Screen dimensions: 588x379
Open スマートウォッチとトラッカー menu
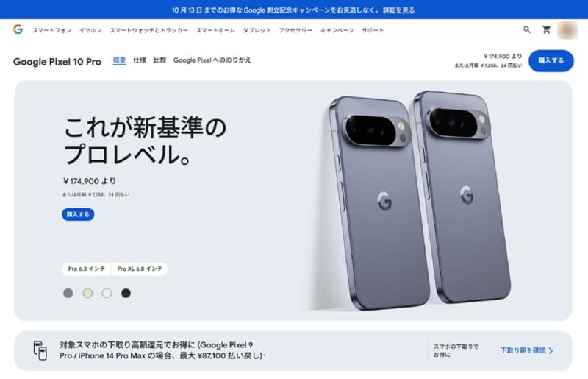pyautogui.click(x=149, y=30)
